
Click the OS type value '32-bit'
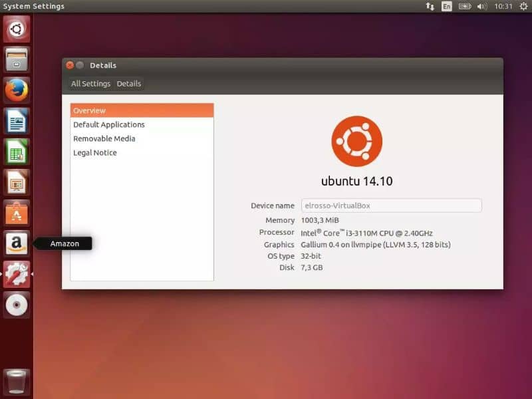coord(311,256)
